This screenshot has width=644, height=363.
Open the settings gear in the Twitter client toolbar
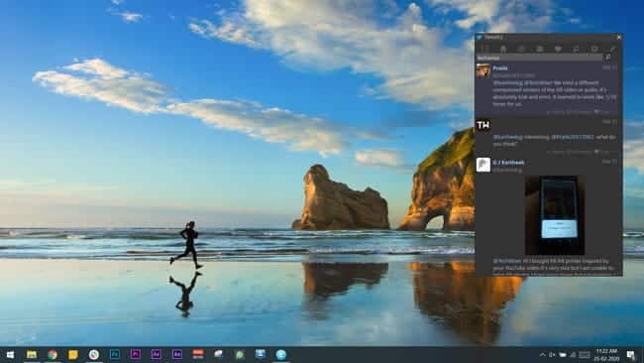(x=594, y=49)
